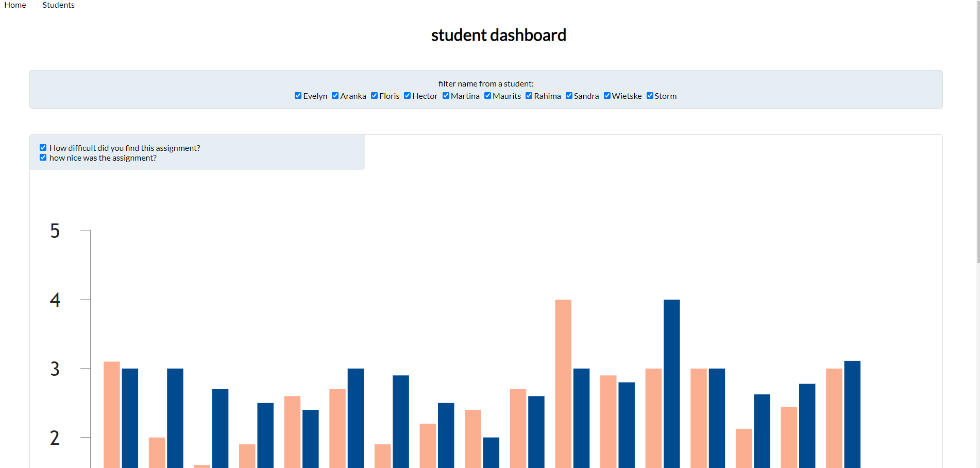Select the tallest orange bar in the chart
The width and height of the screenshot is (980, 468).
563,381
